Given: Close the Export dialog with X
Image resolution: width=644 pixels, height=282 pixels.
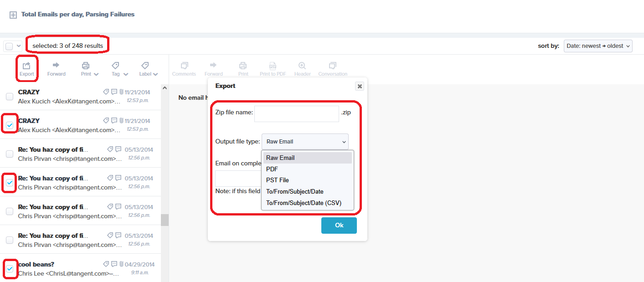Looking at the screenshot, I should point(360,86).
